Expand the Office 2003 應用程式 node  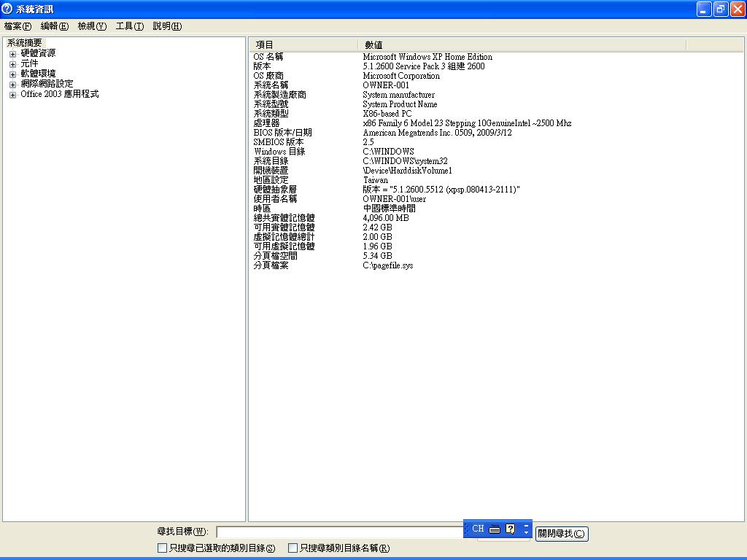click(13, 95)
